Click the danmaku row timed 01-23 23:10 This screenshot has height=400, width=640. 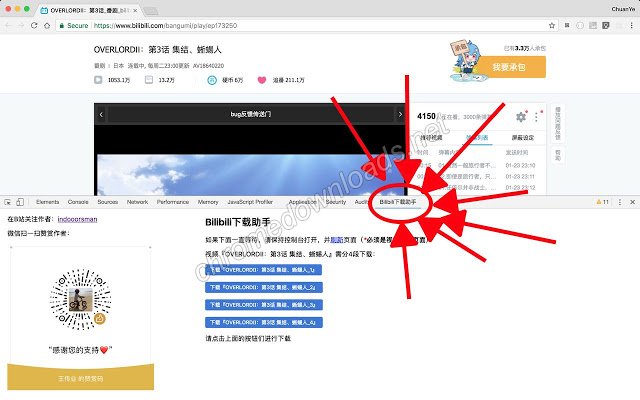[476, 165]
